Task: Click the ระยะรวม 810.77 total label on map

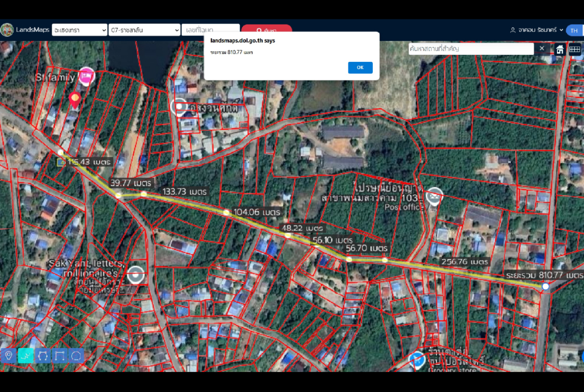Action: (545, 275)
